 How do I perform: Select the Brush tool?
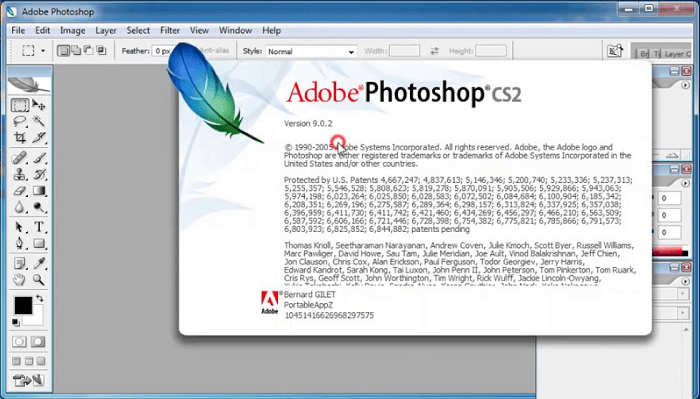[x=39, y=158]
